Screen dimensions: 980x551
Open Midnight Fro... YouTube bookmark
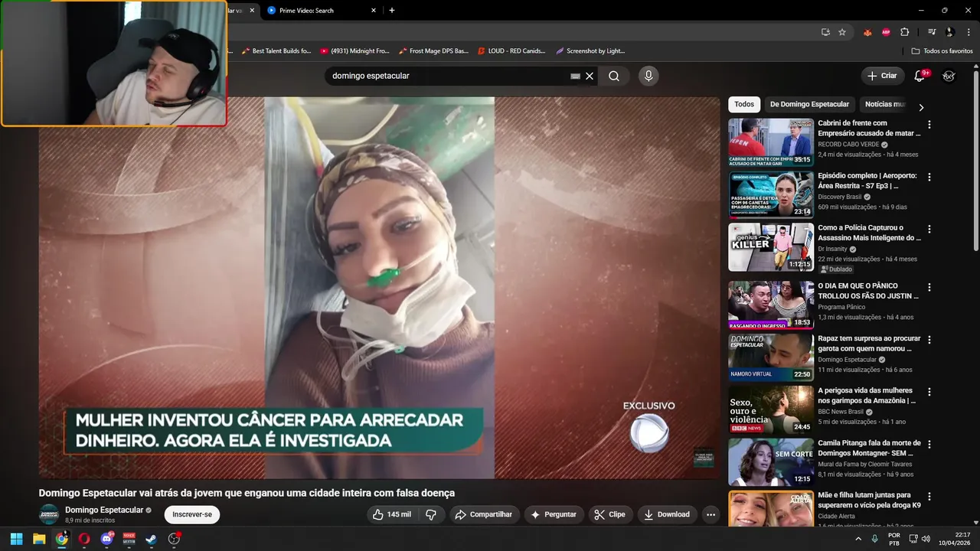pos(354,51)
